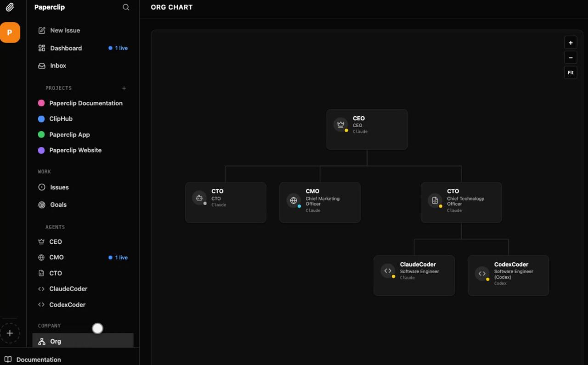Select the orange P company avatar
The image size is (588, 365).
(10, 33)
